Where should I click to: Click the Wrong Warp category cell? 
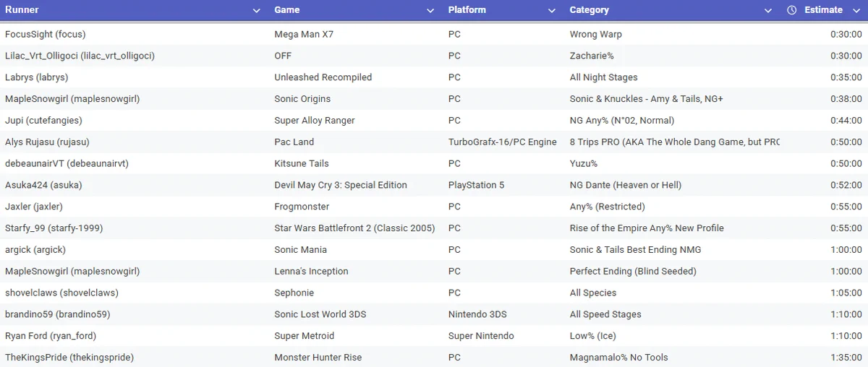596,34
